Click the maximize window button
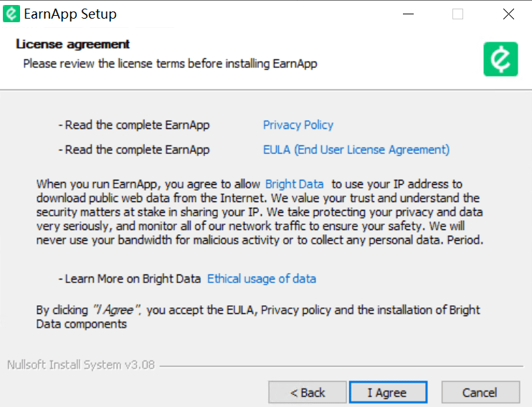 pos(457,14)
